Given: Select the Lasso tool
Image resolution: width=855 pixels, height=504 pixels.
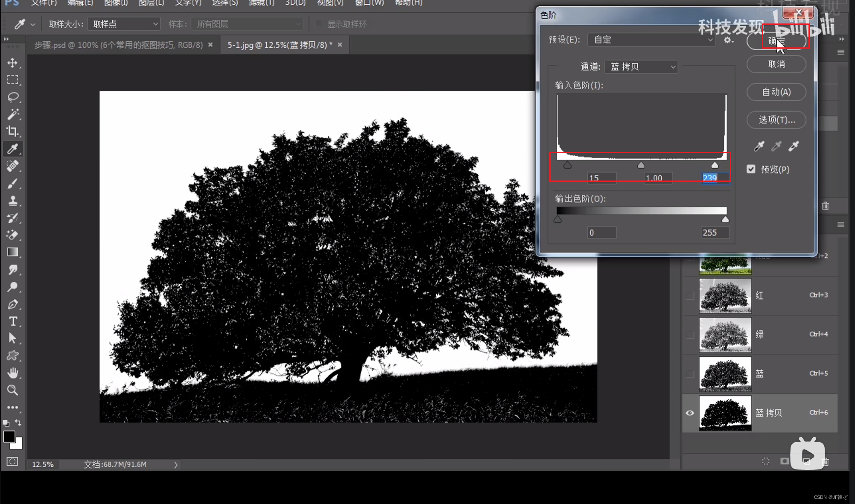Looking at the screenshot, I should click(x=12, y=97).
